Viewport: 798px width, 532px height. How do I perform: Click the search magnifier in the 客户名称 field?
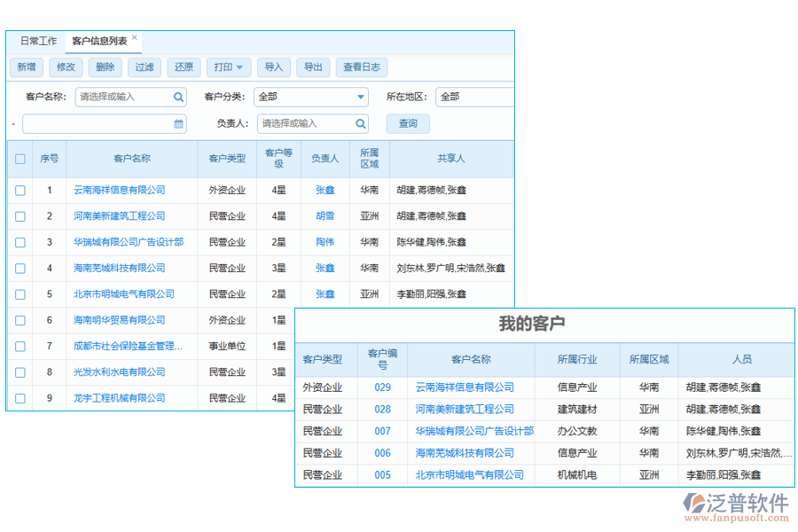178,96
